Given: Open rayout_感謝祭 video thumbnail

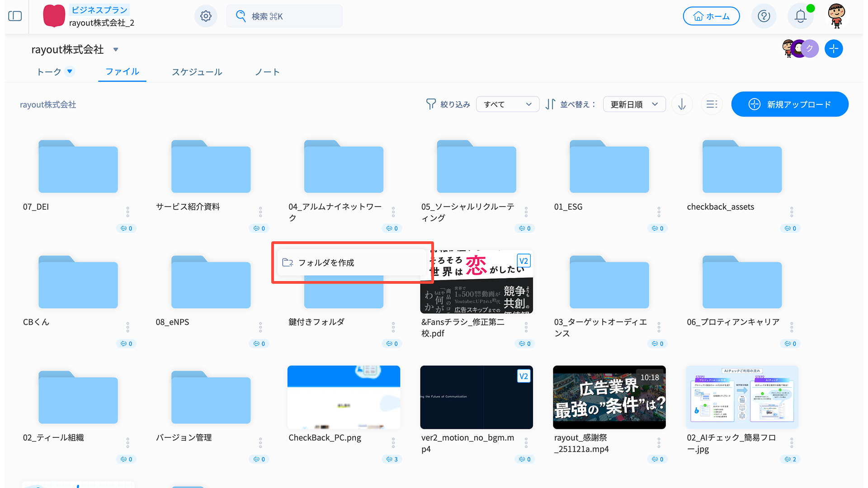Looking at the screenshot, I should click(609, 397).
